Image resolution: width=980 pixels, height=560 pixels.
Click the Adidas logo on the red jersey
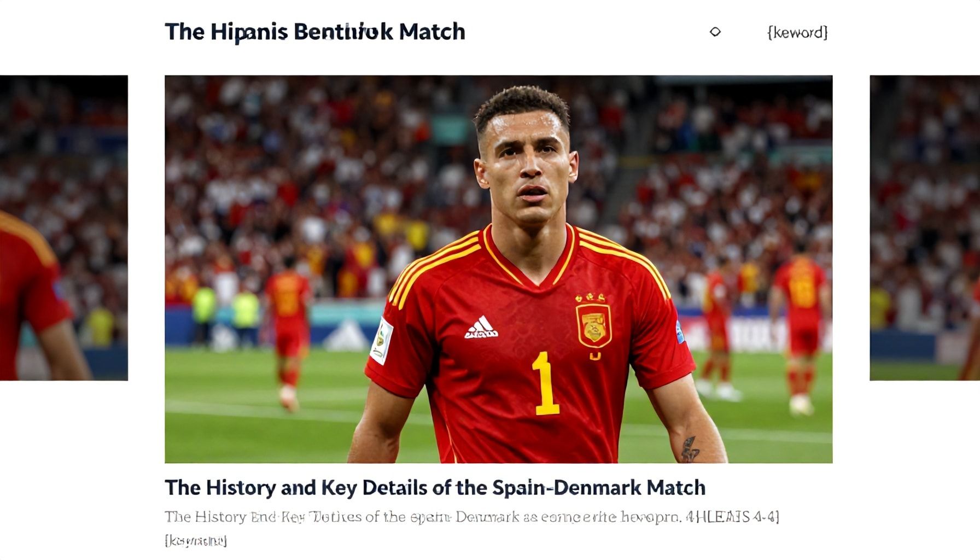tap(481, 328)
